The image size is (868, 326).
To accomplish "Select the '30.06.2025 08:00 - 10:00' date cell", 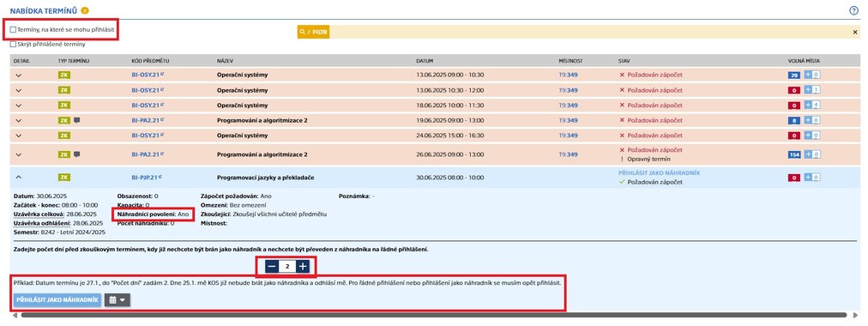I will click(x=449, y=177).
